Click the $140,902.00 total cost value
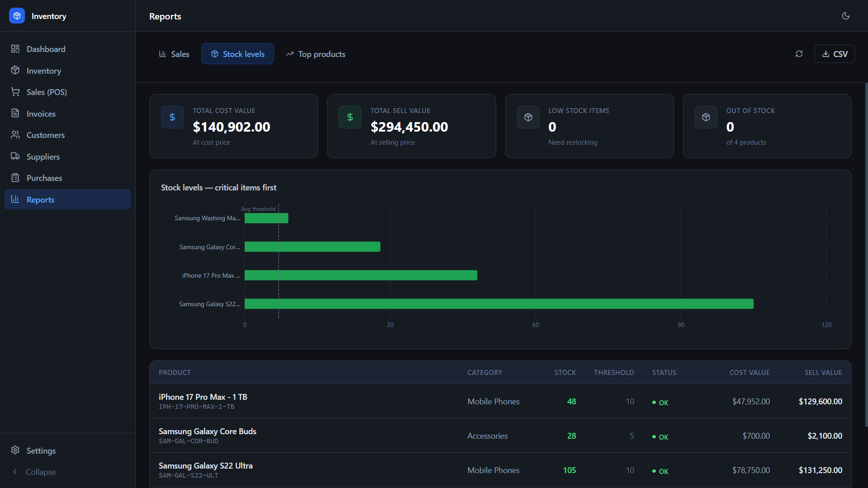Image resolution: width=868 pixels, height=488 pixels. point(232,127)
